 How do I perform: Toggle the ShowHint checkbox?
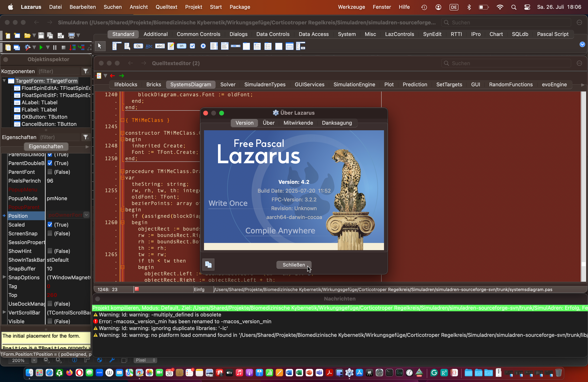click(x=50, y=251)
